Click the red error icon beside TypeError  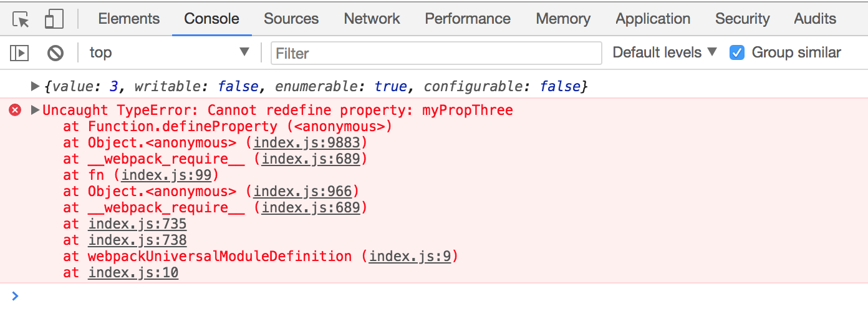pos(15,111)
